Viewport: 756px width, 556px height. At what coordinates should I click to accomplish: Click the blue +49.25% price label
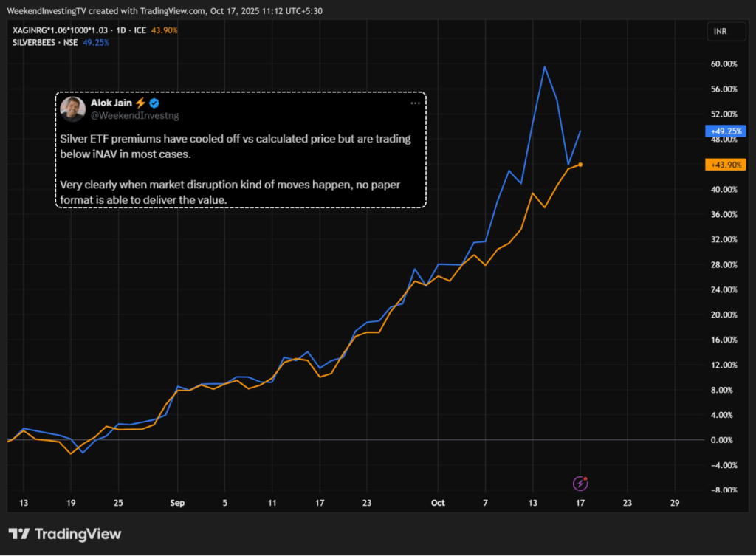[x=726, y=131]
